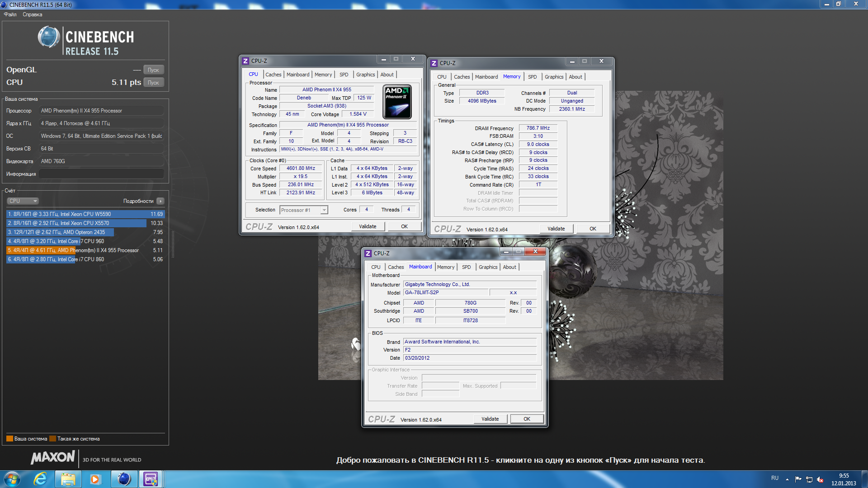868x488 pixels.
Task: Run the CPU test with Пуск
Action: click(154, 83)
